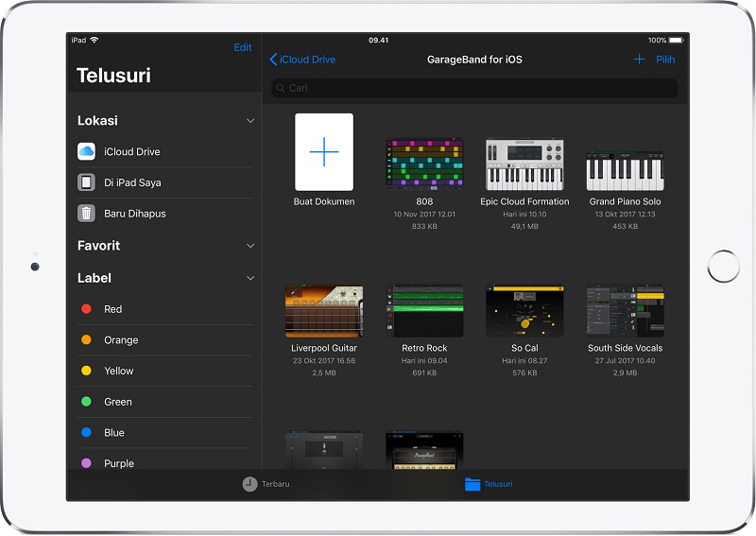Tap the Orange label text
The width and height of the screenshot is (756, 536).
(x=121, y=339)
